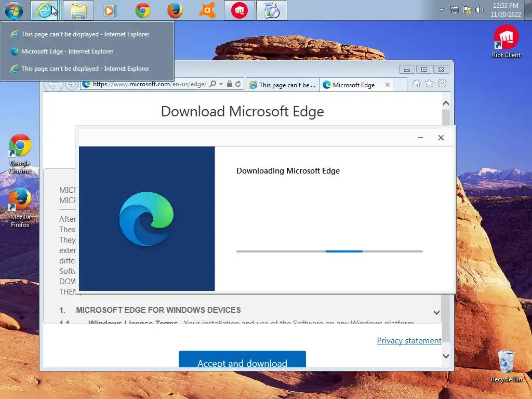The height and width of the screenshot is (399, 532).
Task: Show hidden system tray icons
Action: [x=442, y=10]
